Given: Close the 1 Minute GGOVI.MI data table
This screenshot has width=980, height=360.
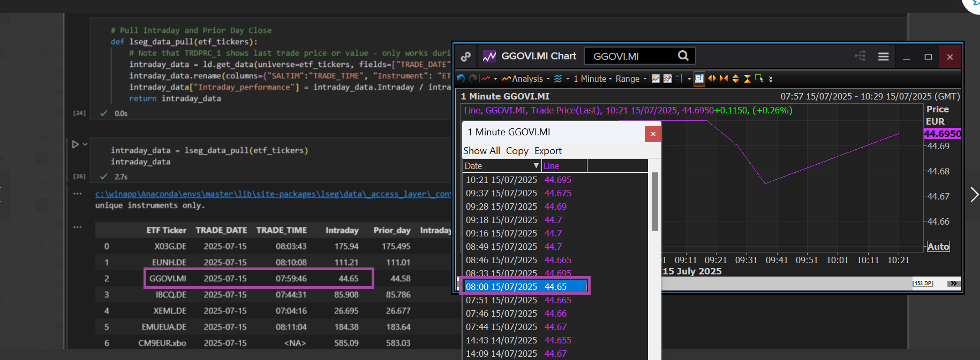Looking at the screenshot, I should coord(652,134).
